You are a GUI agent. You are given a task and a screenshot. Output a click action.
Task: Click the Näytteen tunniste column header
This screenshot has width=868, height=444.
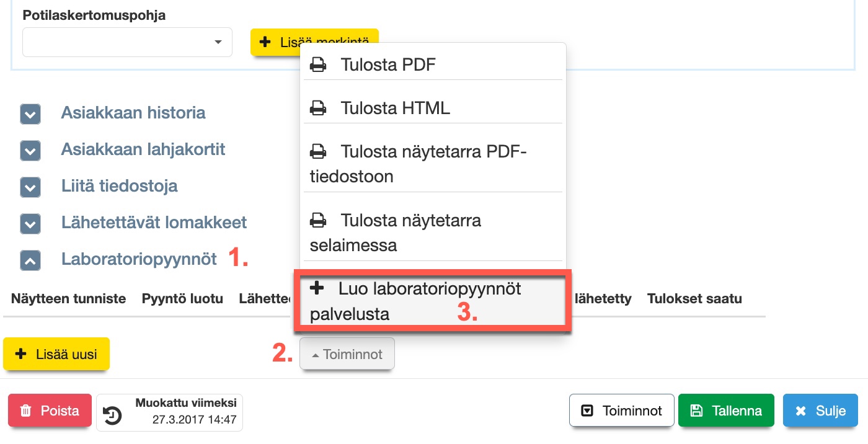point(68,299)
